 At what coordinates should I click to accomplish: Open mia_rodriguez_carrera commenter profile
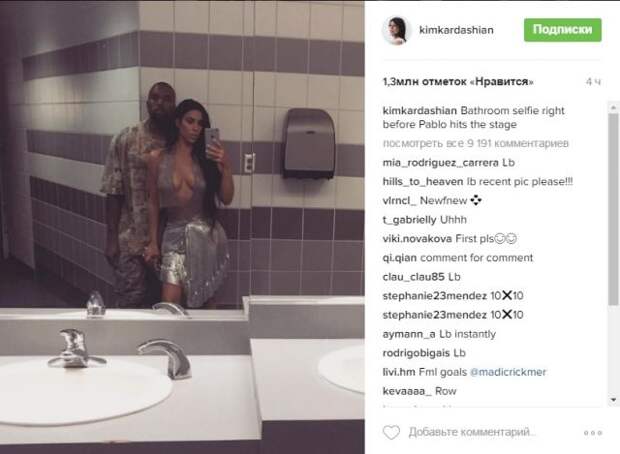click(x=440, y=163)
